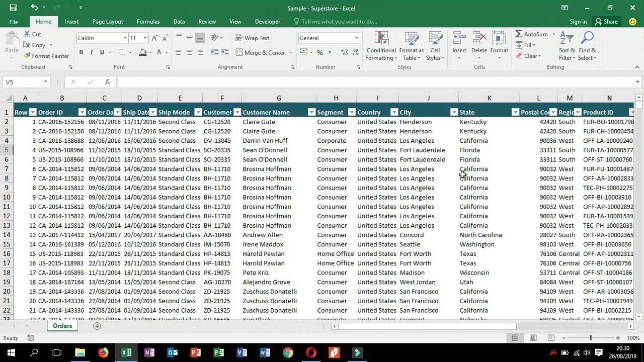
Task: Switch to Page Break Preview in status bar
Action: (551, 338)
